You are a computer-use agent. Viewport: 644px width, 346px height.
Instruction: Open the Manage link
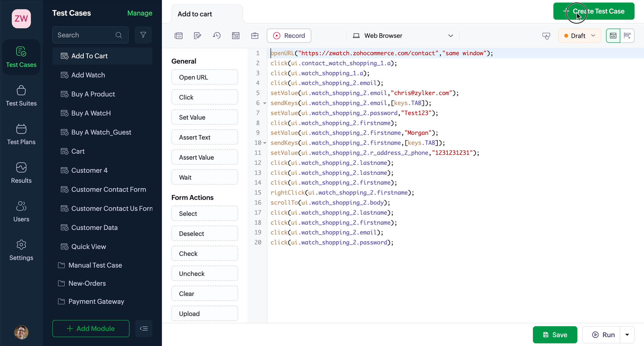[140, 13]
